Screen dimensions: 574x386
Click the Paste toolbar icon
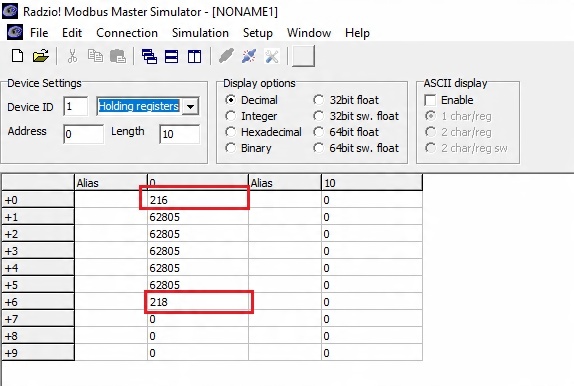(x=118, y=56)
